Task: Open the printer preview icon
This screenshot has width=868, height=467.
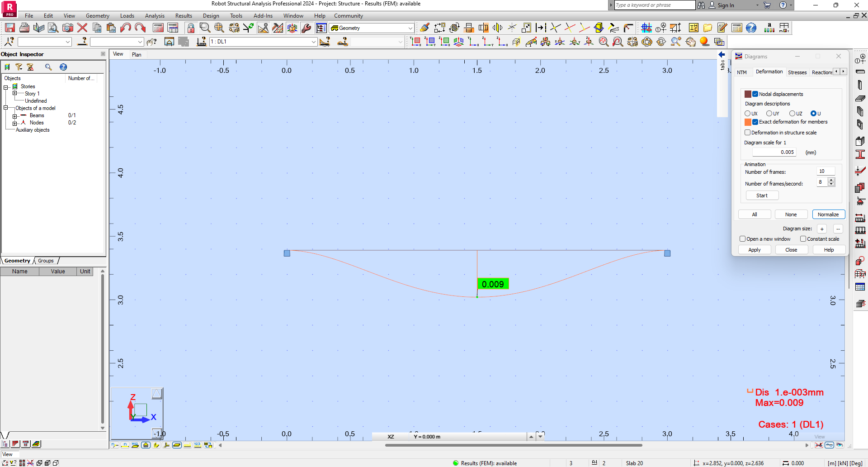Action: coord(52,27)
